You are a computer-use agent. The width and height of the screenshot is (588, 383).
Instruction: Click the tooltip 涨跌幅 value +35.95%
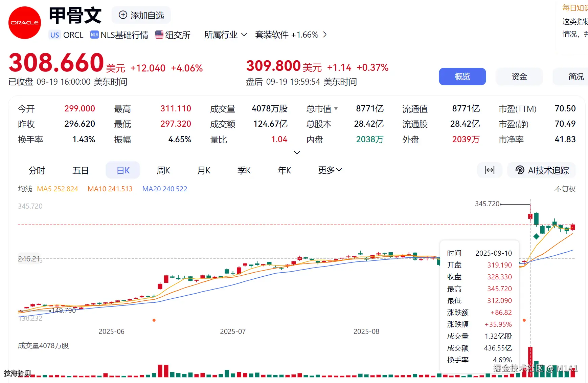[x=498, y=324]
